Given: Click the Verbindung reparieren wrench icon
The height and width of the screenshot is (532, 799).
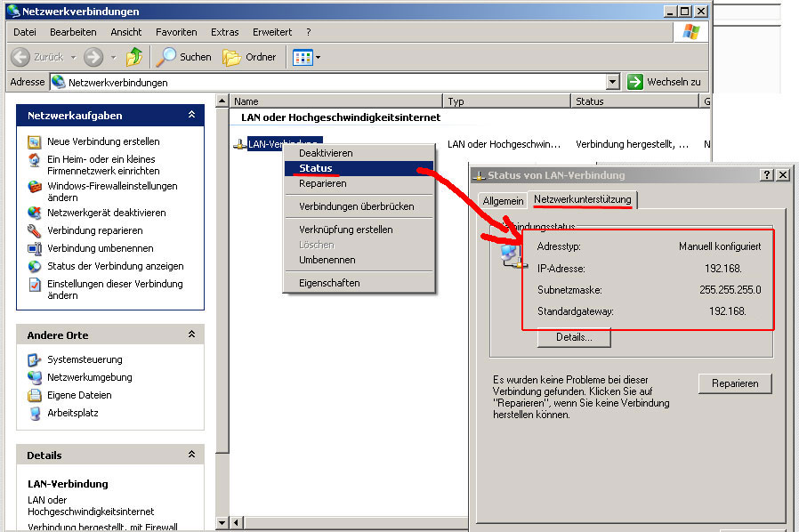Looking at the screenshot, I should 34,230.
